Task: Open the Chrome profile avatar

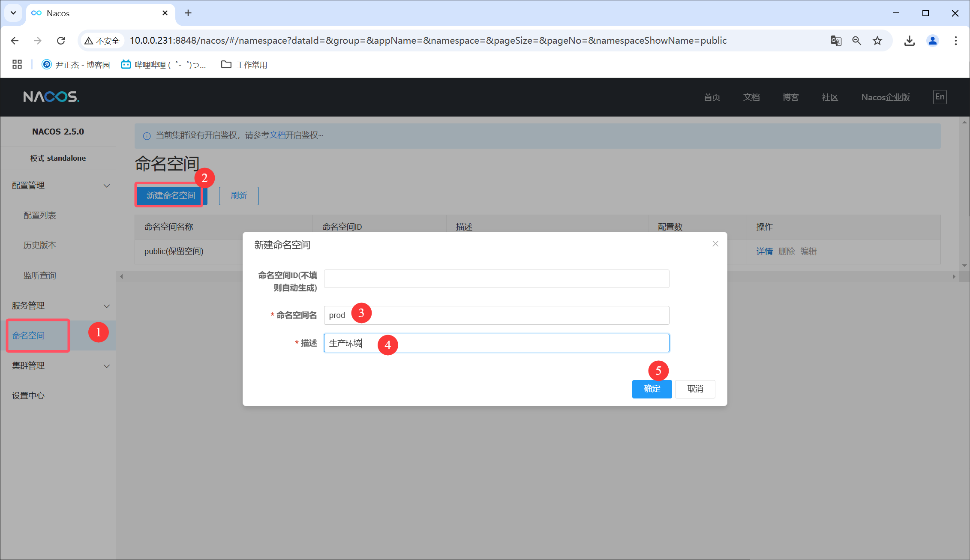Action: click(932, 41)
